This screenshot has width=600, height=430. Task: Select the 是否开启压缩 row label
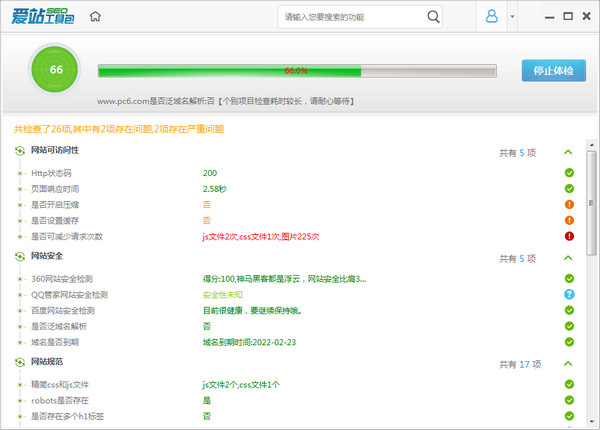[x=55, y=205]
